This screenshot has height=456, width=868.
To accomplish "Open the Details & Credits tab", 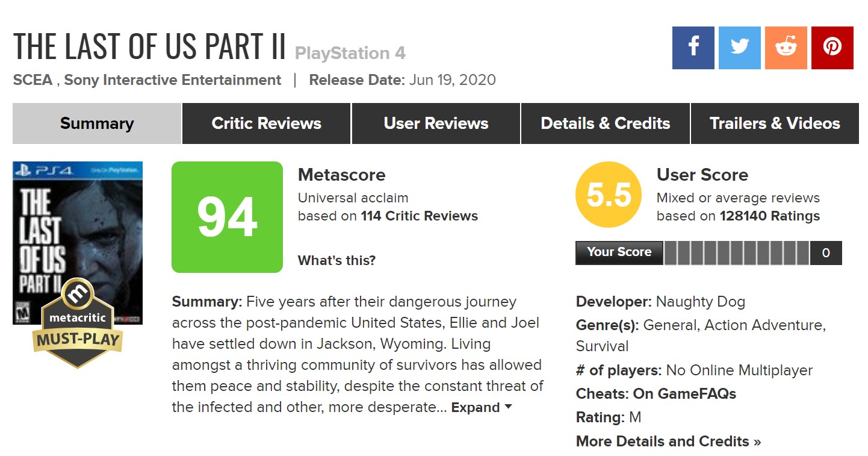I will pyautogui.click(x=605, y=123).
